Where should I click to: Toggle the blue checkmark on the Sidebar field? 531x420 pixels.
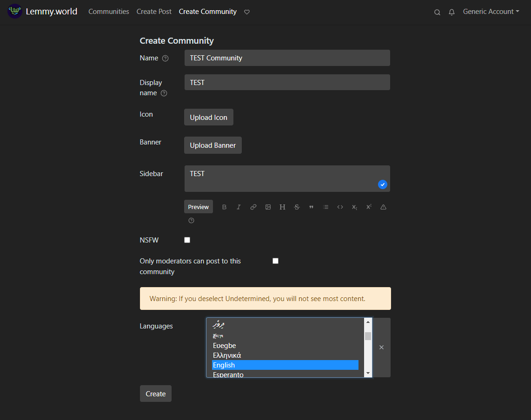382,184
